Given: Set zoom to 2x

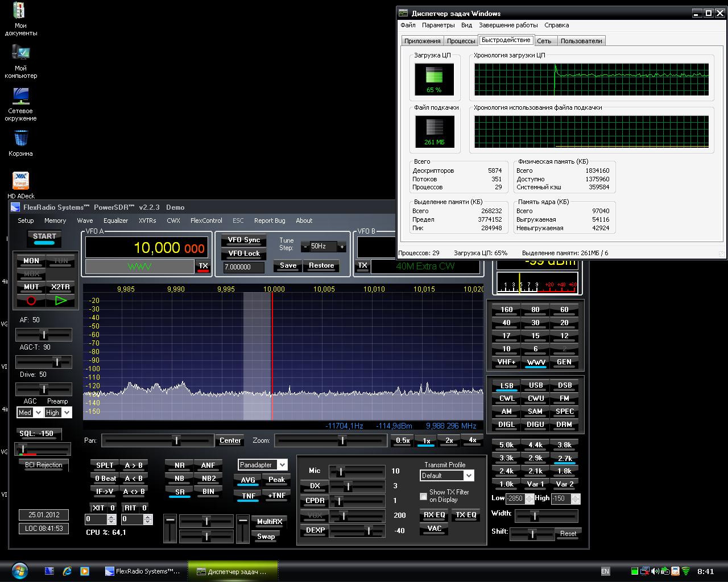Looking at the screenshot, I should pyautogui.click(x=449, y=440).
